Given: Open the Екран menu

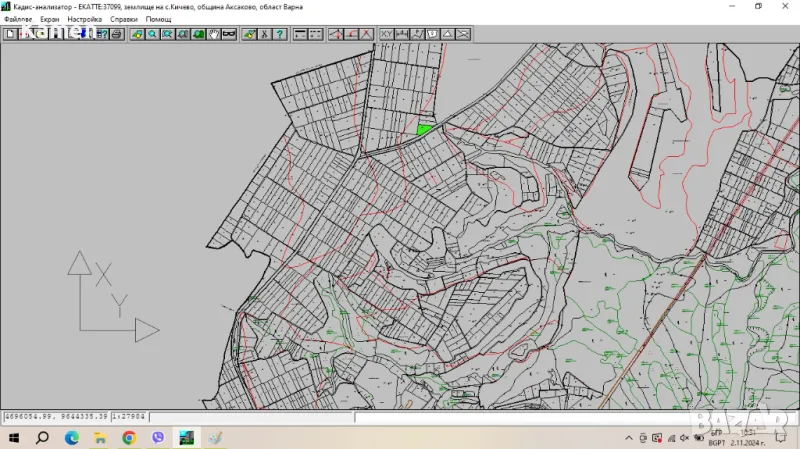Looking at the screenshot, I should pyautogui.click(x=49, y=20).
